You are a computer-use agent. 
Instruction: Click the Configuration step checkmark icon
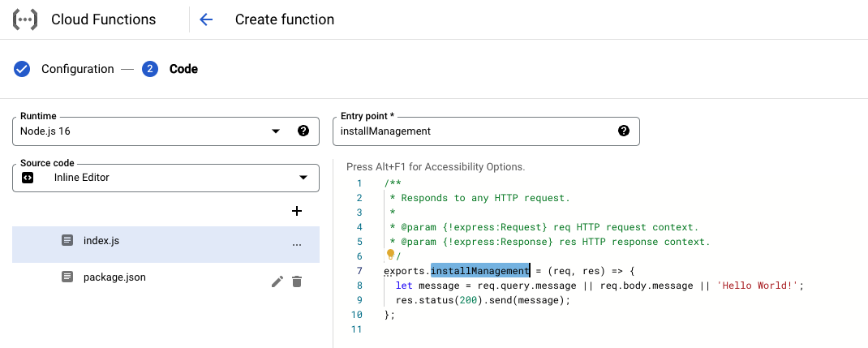pyautogui.click(x=22, y=69)
